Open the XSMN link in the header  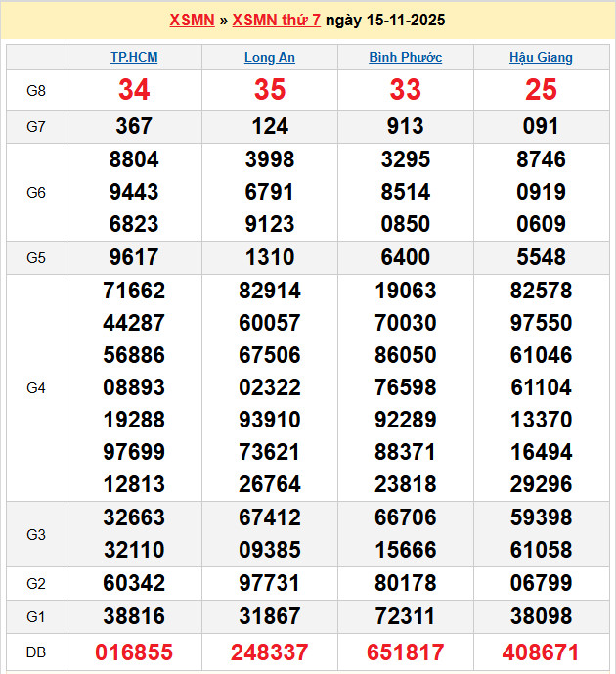pyautogui.click(x=192, y=20)
